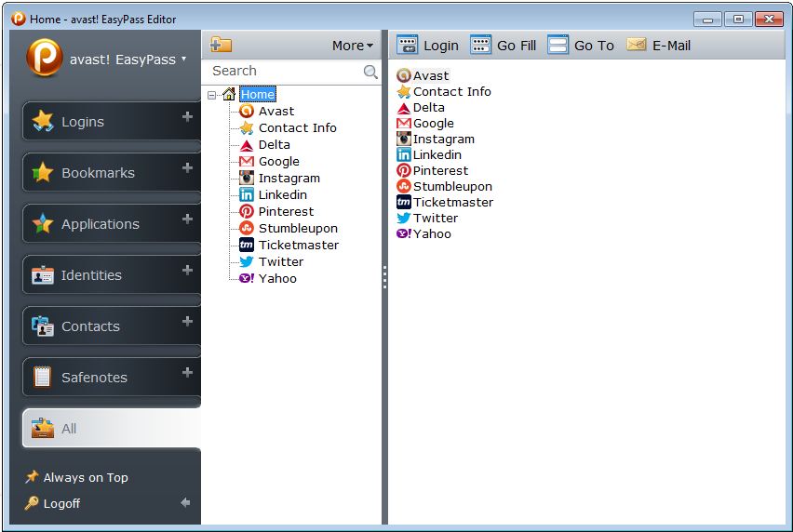793x532 pixels.
Task: Select Ticketmaster in the tree
Action: click(298, 245)
